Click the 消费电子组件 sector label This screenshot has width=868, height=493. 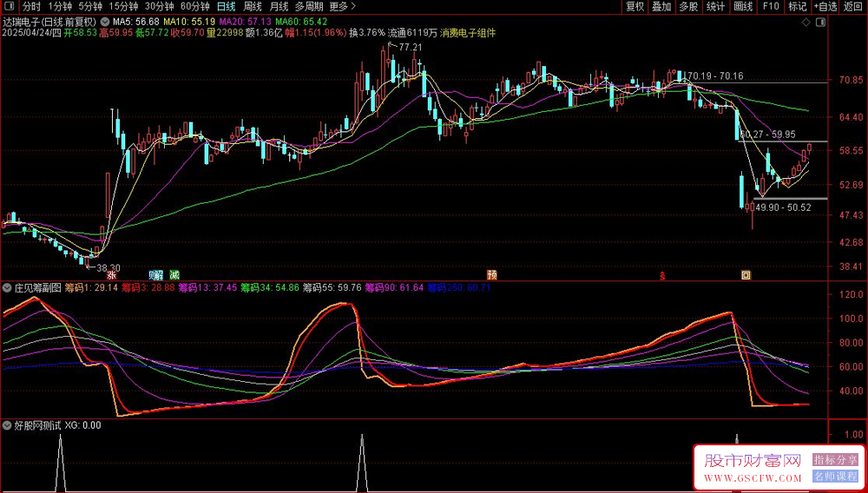468,33
